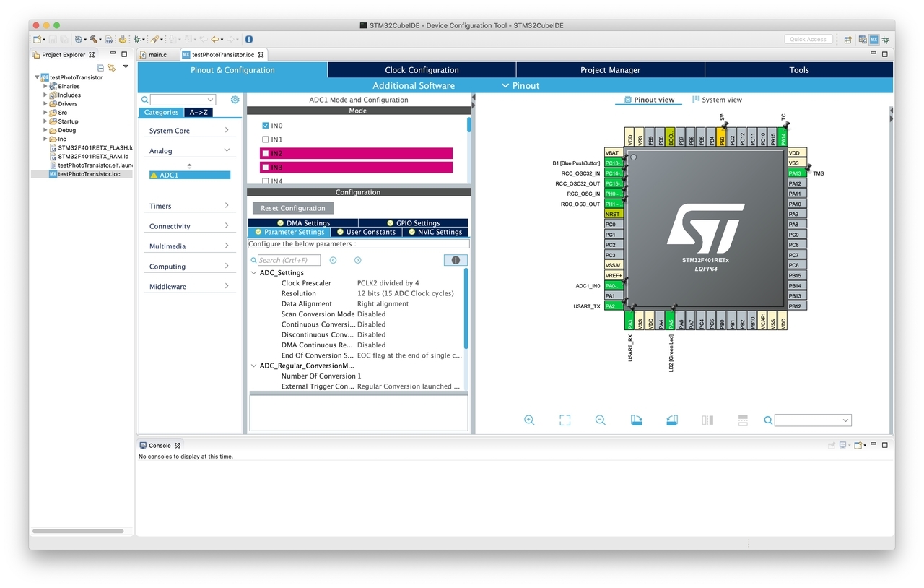This screenshot has width=924, height=588.
Task: Select testPhotoTransistor.ioc in Project Explorer
Action: pos(89,174)
